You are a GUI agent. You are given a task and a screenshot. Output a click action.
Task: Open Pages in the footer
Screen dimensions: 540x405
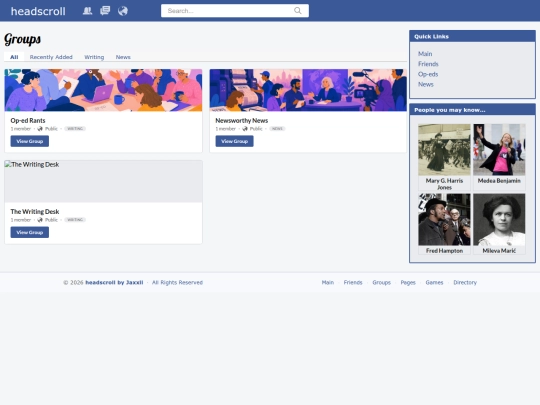tap(408, 282)
